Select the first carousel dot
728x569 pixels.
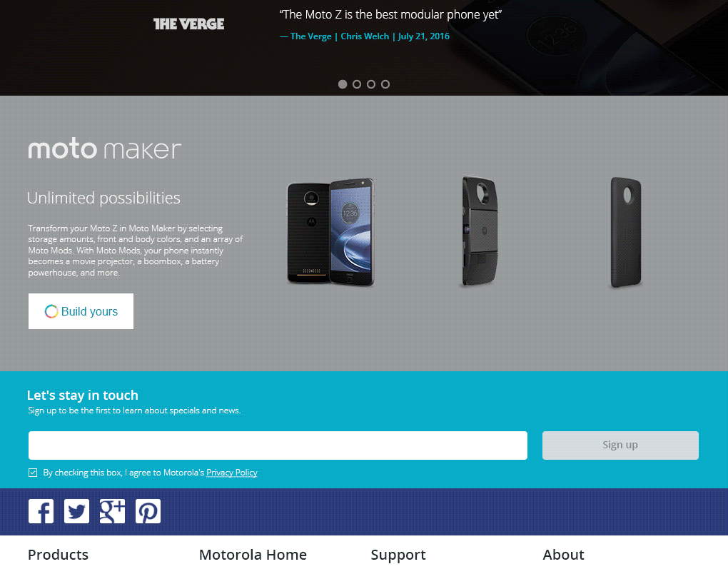click(343, 84)
